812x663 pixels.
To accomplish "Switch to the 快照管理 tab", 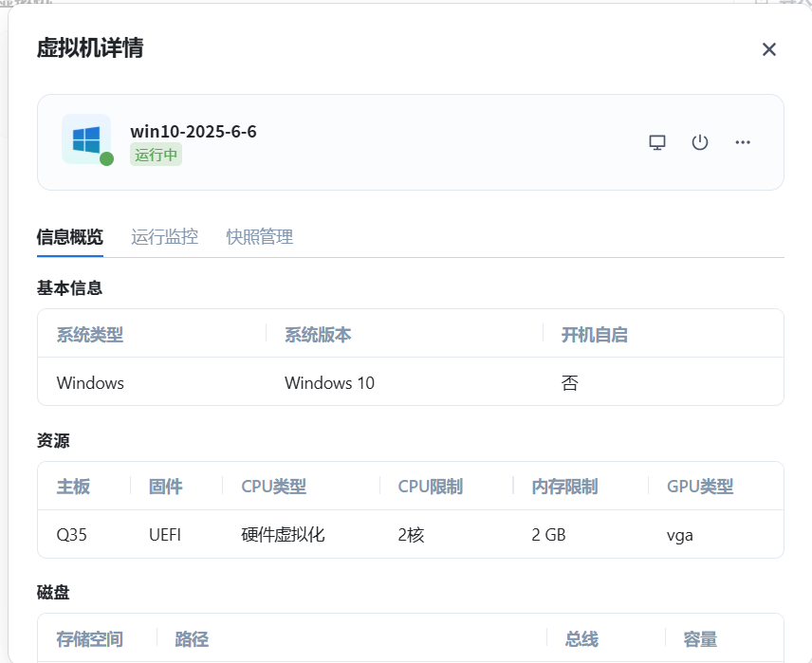I will [259, 237].
